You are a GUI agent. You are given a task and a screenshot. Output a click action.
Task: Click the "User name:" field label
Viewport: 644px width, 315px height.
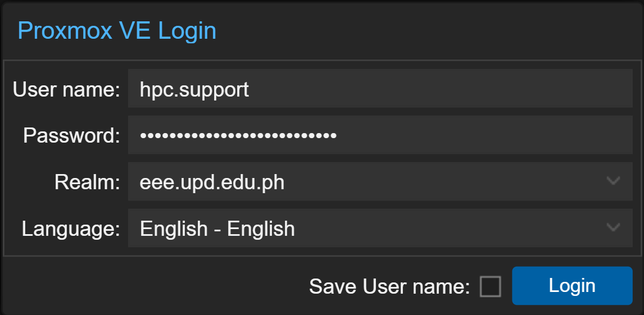point(66,89)
